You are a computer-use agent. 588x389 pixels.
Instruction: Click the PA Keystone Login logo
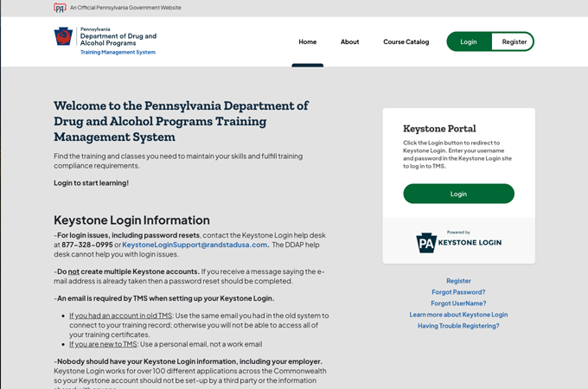pyautogui.click(x=458, y=241)
